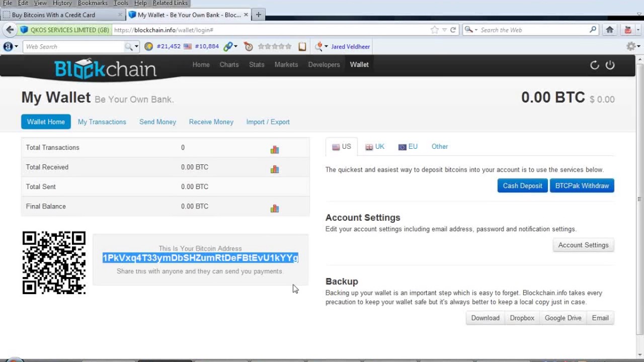Viewport: 644px width, 362px height.
Task: Open the Help menu
Action: pos(140,3)
